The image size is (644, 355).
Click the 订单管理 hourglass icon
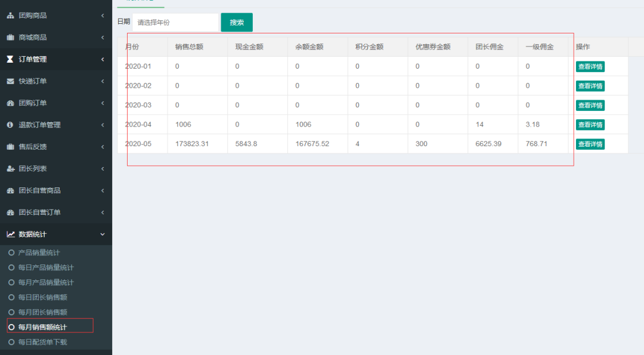(10, 59)
